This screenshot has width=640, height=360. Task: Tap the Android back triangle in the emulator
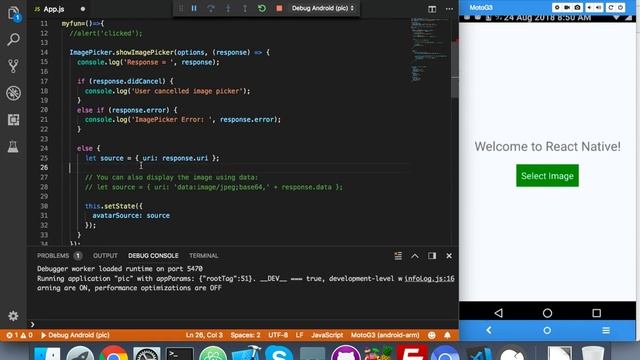point(498,313)
